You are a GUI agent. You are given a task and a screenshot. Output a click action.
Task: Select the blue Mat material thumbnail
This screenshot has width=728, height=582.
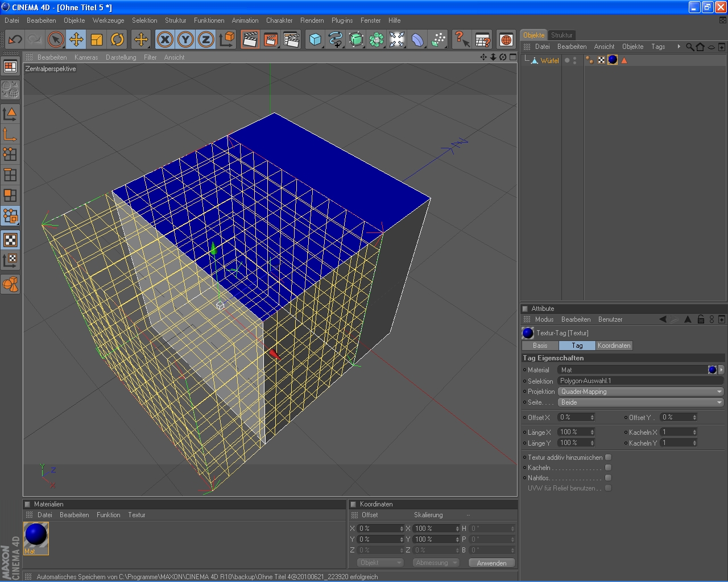(x=36, y=535)
